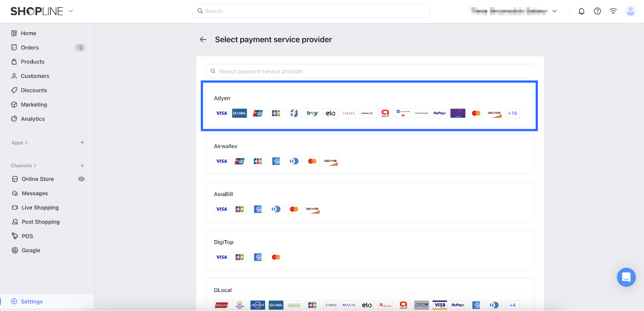The width and height of the screenshot is (644, 311).
Task: Click Discover icon in Adyen row
Action: click(494, 113)
